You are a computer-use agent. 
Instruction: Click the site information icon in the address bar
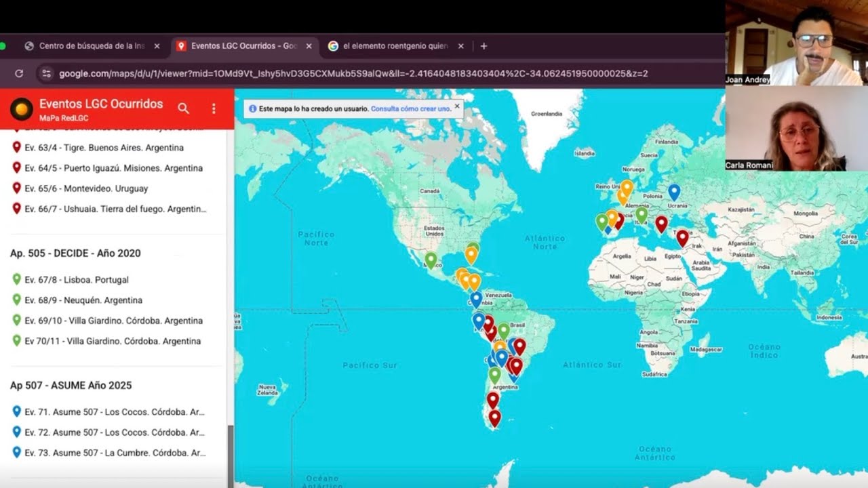(46, 73)
